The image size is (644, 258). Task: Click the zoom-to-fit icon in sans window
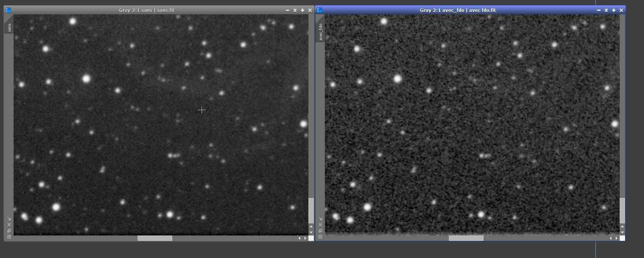pyautogui.click(x=9, y=225)
